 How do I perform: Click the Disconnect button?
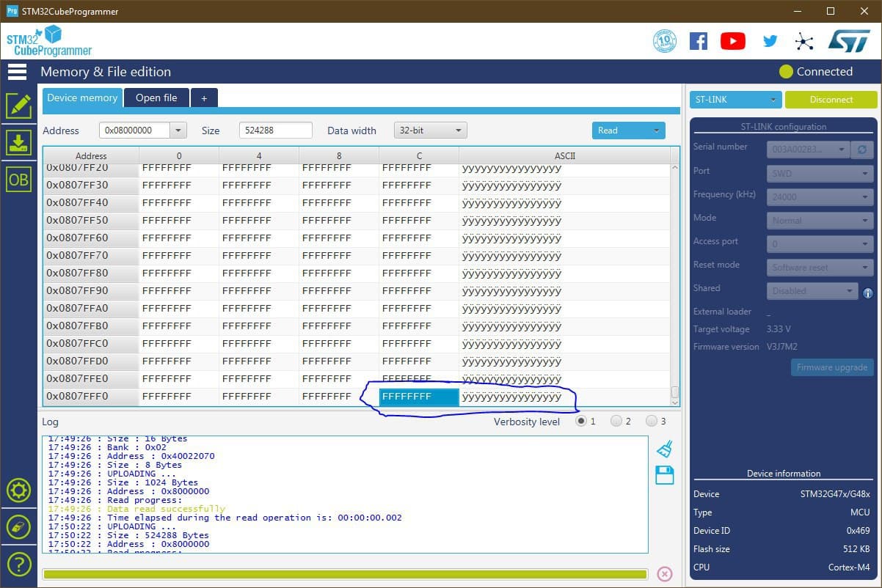[x=831, y=100]
